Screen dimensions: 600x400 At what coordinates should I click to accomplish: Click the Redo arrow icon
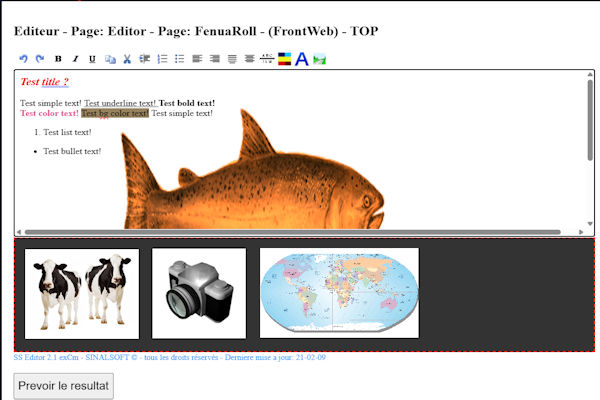pyautogui.click(x=40, y=59)
